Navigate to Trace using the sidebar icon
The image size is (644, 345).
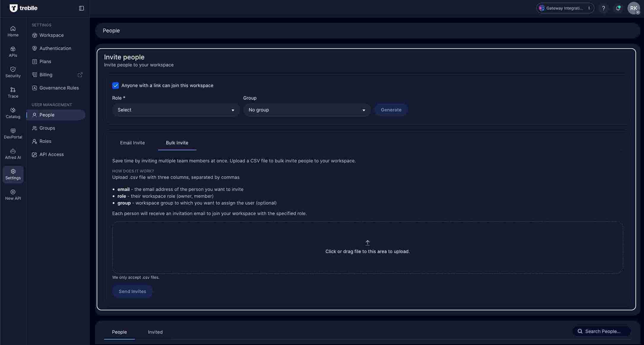pos(13,92)
